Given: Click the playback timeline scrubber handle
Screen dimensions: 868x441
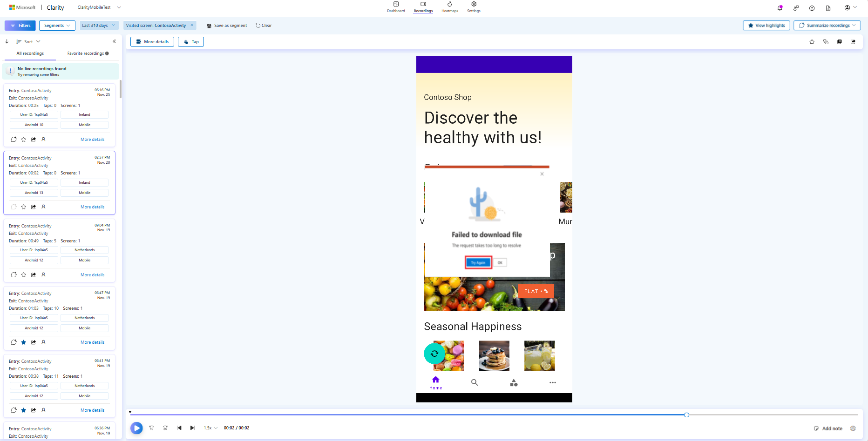Looking at the screenshot, I should pos(686,414).
